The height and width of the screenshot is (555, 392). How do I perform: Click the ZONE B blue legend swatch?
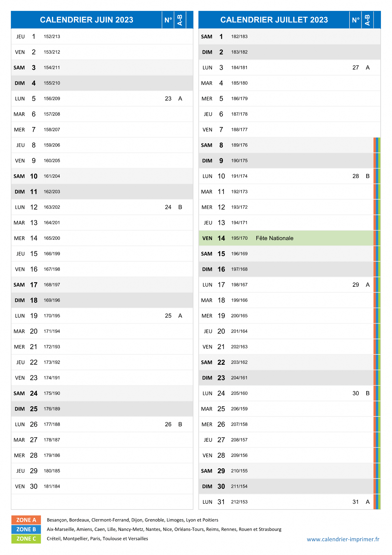[26, 529]
